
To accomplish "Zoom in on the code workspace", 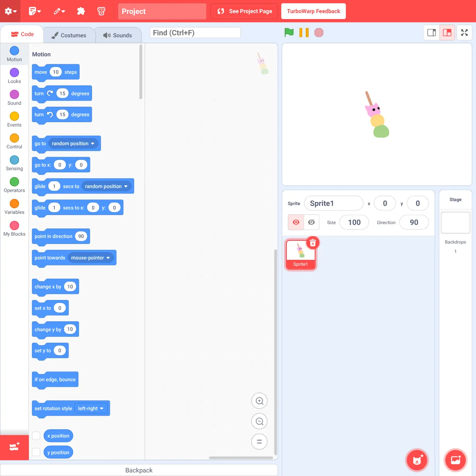I will [259, 401].
